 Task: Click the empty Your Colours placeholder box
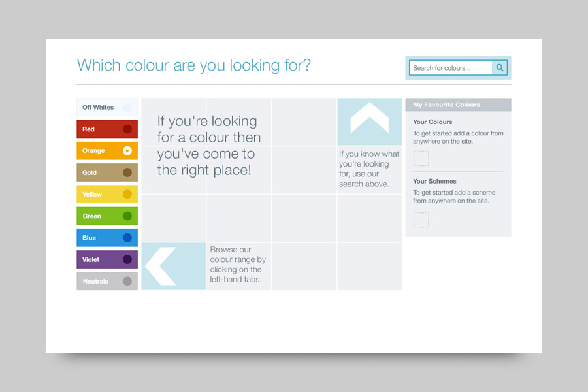[x=421, y=159]
